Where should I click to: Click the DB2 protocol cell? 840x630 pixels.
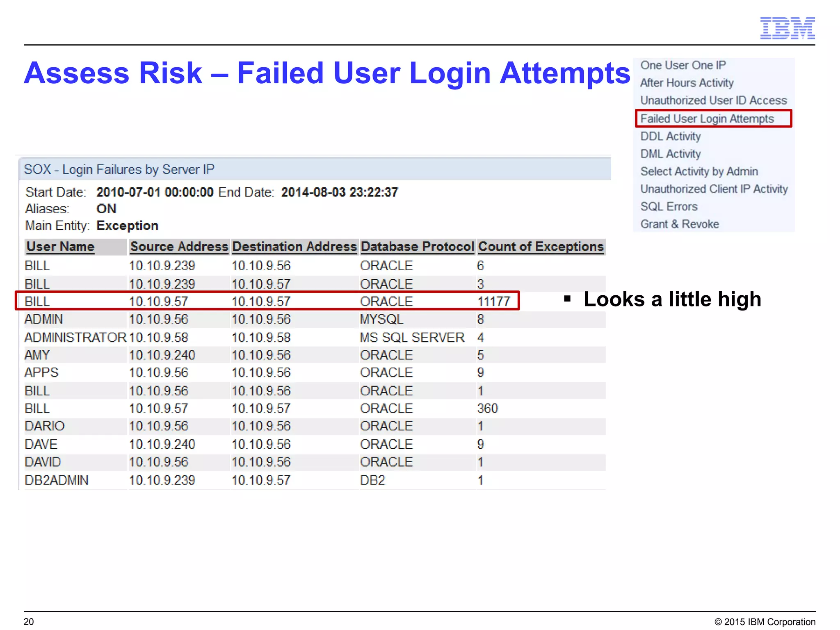pyautogui.click(x=373, y=480)
